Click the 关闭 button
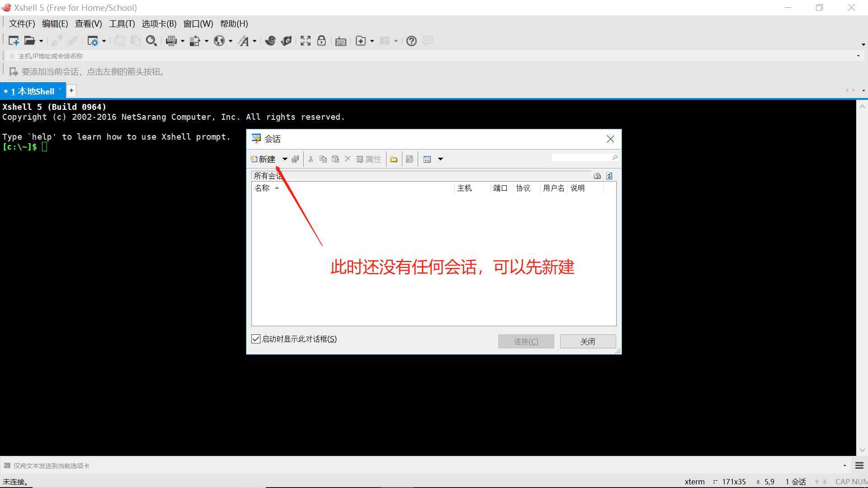 point(588,342)
